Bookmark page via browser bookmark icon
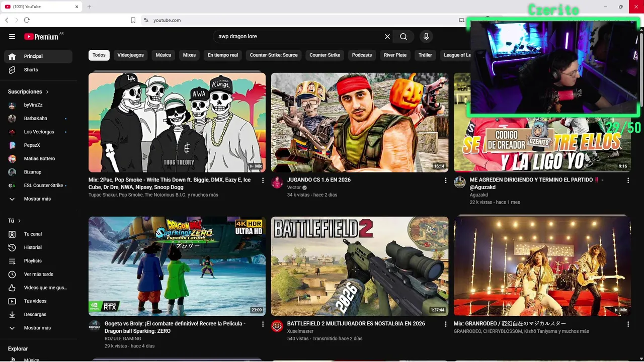Viewport: 644px width, 362px height. (x=133, y=20)
